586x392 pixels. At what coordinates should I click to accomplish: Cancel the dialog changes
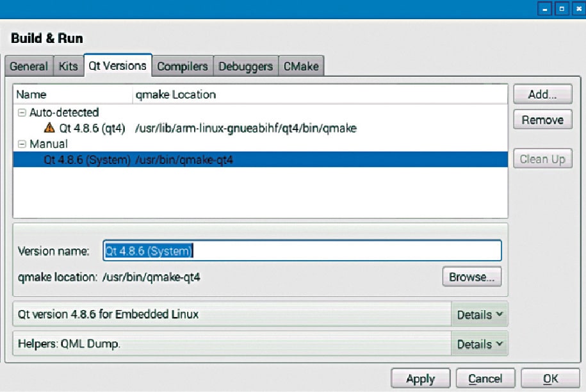coord(485,379)
